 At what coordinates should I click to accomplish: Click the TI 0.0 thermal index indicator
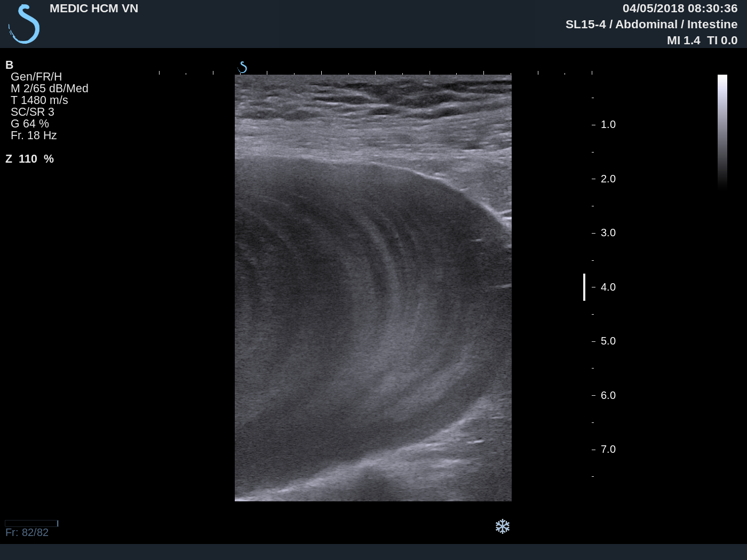tap(723, 39)
